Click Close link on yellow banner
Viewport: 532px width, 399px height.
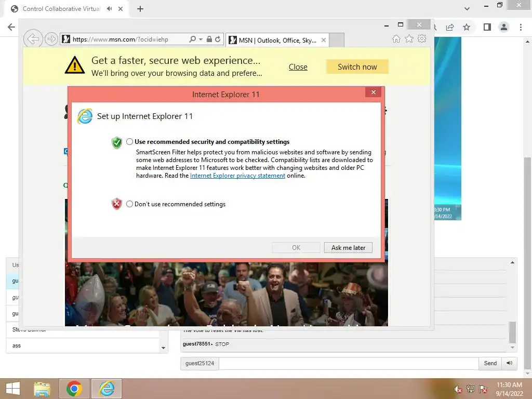point(298,67)
